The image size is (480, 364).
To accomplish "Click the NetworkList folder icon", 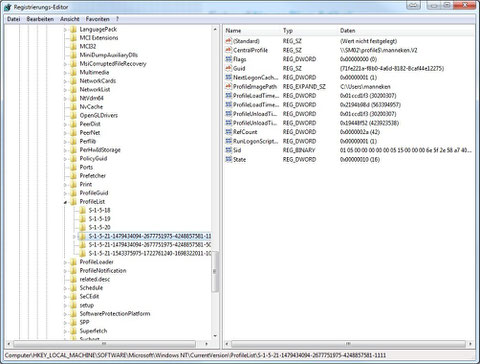I will pyautogui.click(x=73, y=90).
